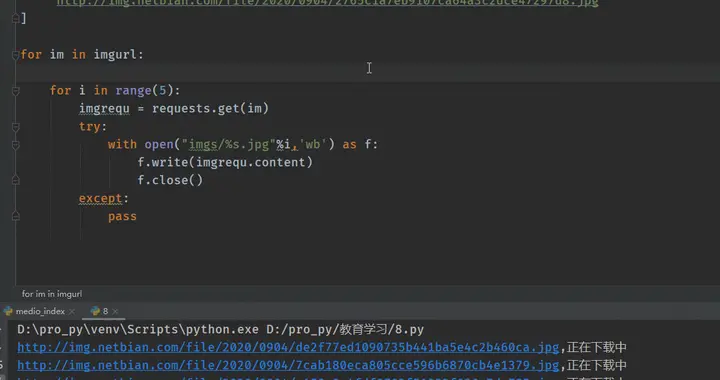
Task: Fold the 'try:' block in the gutter
Action: click(x=15, y=127)
